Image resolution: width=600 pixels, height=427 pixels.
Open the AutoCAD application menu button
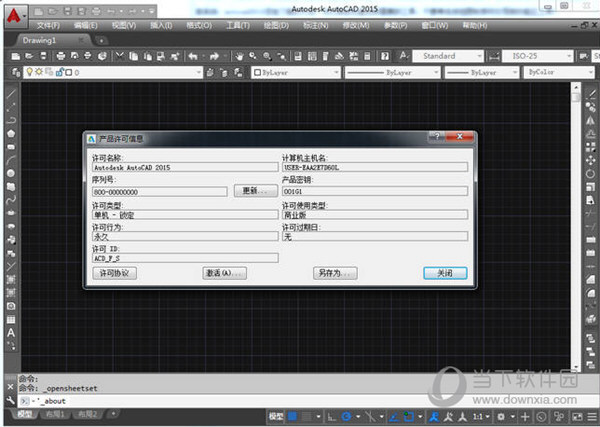tap(15, 16)
